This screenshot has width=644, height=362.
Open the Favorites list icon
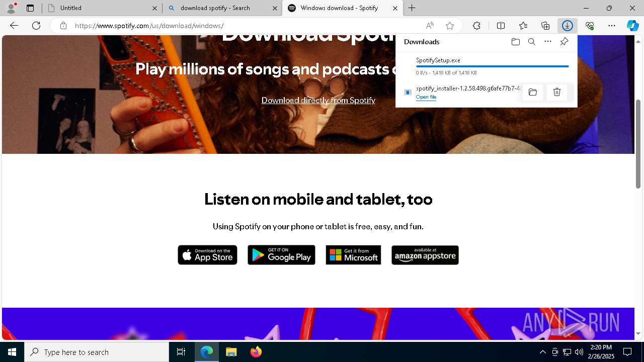523,26
